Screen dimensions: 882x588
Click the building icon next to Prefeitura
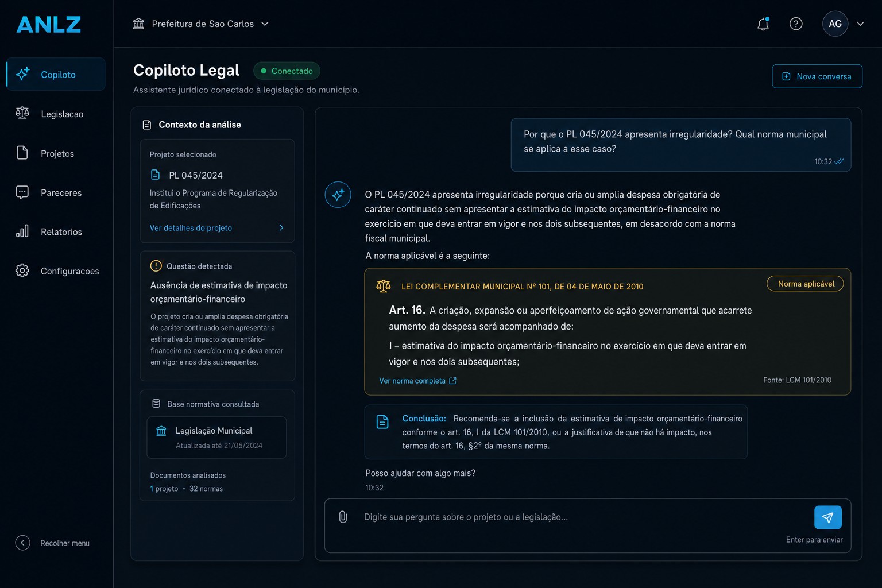(x=138, y=24)
